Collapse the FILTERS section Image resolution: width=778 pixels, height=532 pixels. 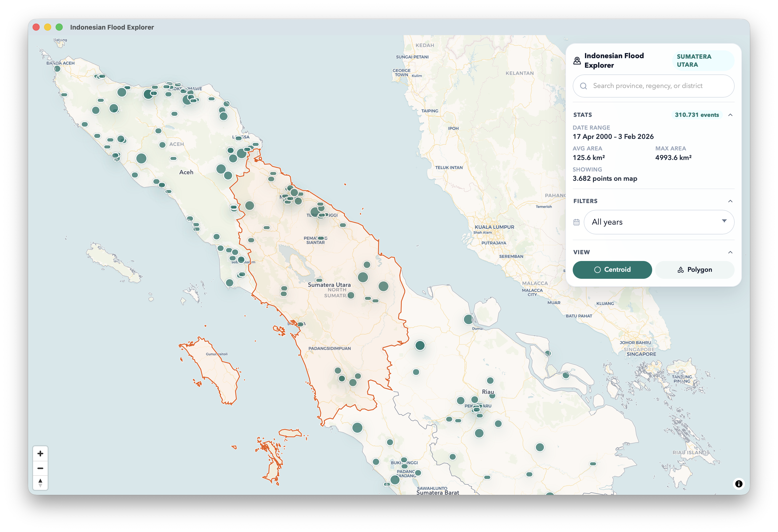coord(731,201)
